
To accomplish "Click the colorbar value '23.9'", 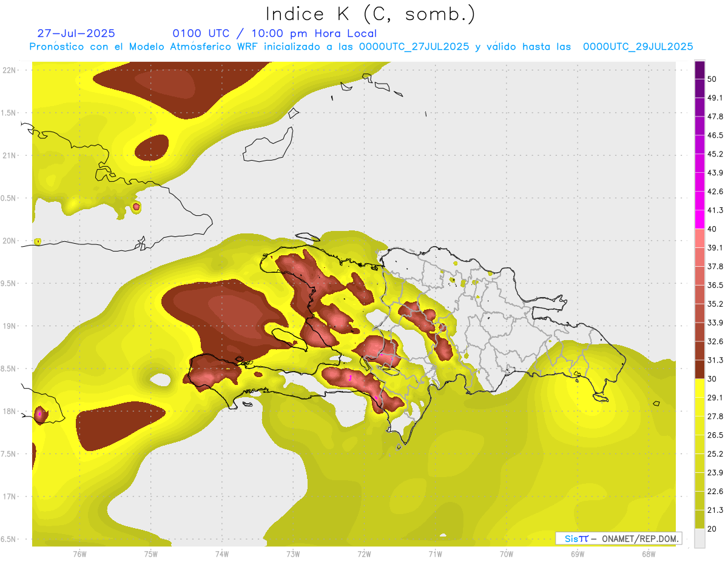I will coord(715,472).
